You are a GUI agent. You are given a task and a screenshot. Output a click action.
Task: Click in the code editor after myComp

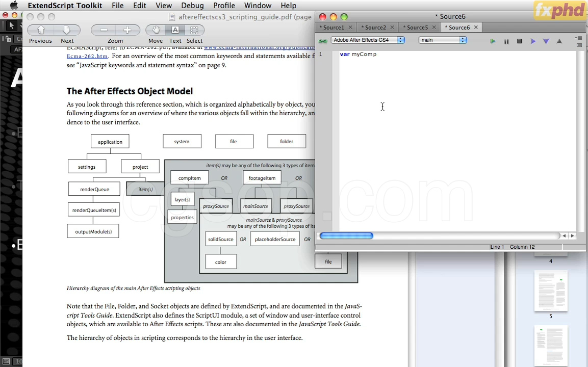(378, 55)
